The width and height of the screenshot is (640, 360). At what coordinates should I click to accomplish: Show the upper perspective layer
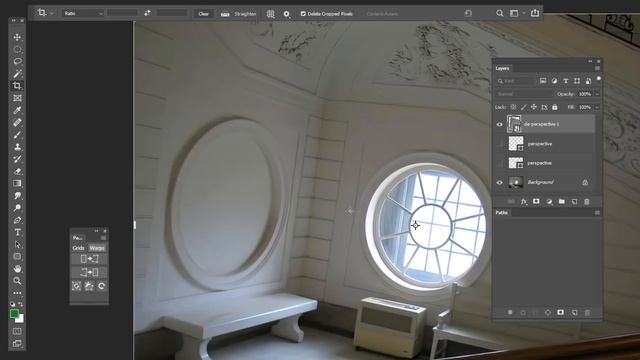click(x=500, y=144)
